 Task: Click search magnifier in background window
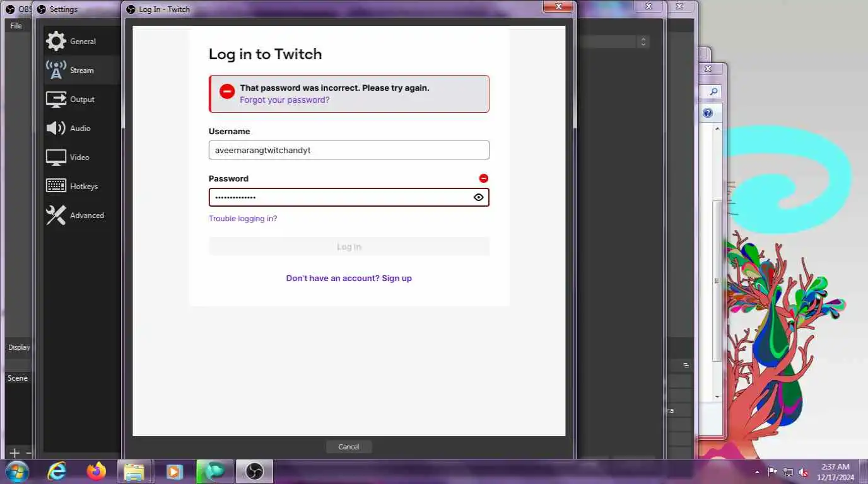tap(713, 91)
